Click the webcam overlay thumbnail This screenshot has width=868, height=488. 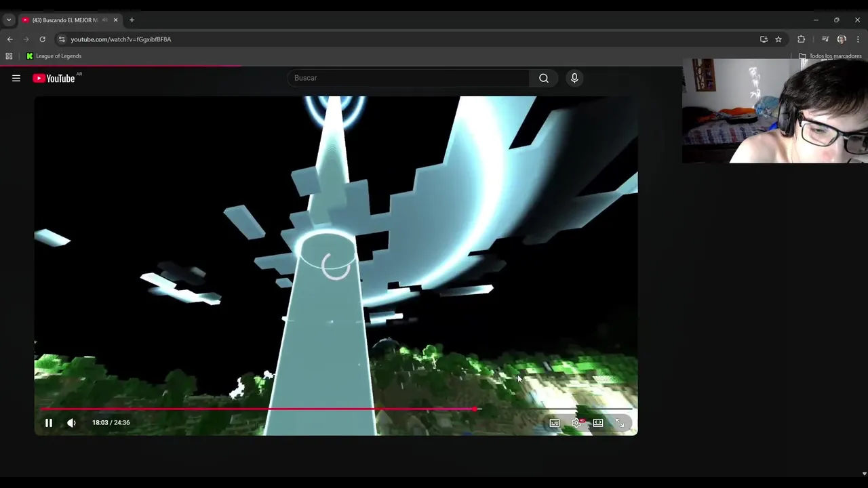click(x=775, y=110)
